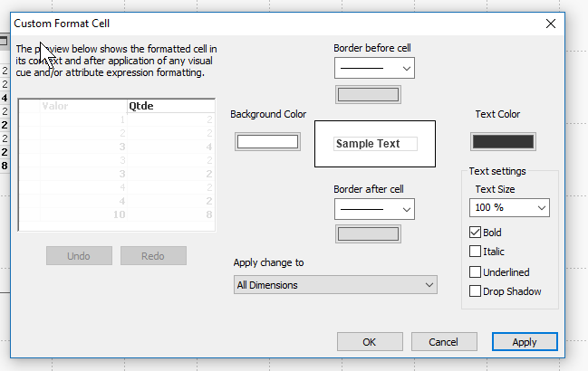Uncheck the Bold checkbox
Image resolution: width=588 pixels, height=371 pixels.
(x=476, y=233)
